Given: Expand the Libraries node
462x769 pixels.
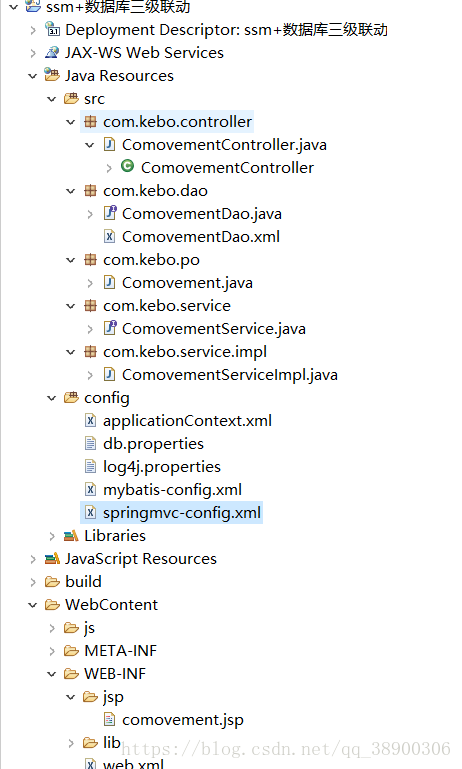Looking at the screenshot, I should tap(51, 536).
